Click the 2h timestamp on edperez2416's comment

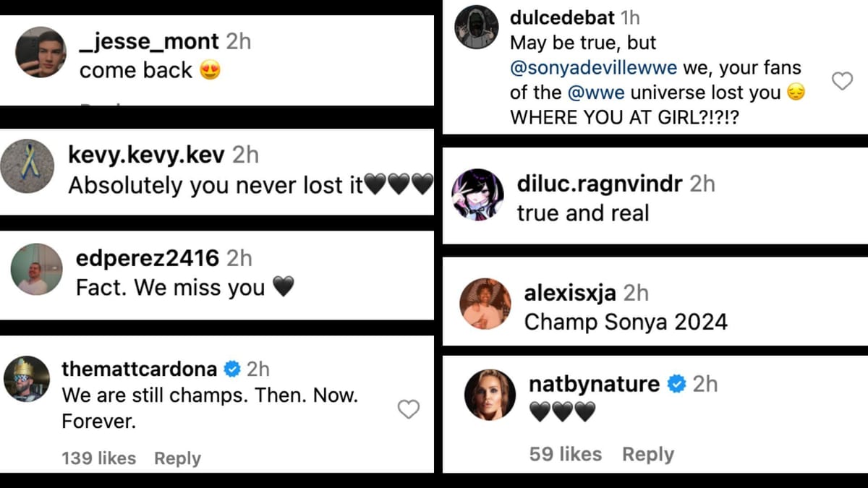point(239,257)
